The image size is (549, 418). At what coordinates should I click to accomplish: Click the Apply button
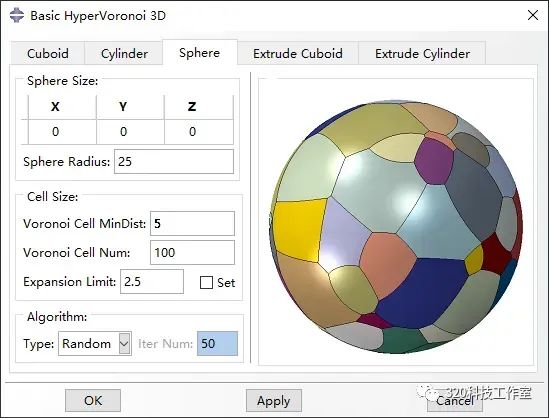click(x=273, y=400)
